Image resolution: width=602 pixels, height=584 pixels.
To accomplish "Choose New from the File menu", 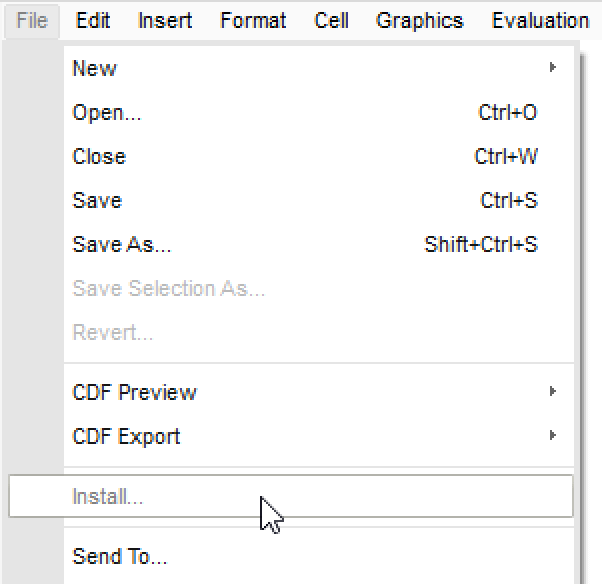I will click(x=95, y=69).
